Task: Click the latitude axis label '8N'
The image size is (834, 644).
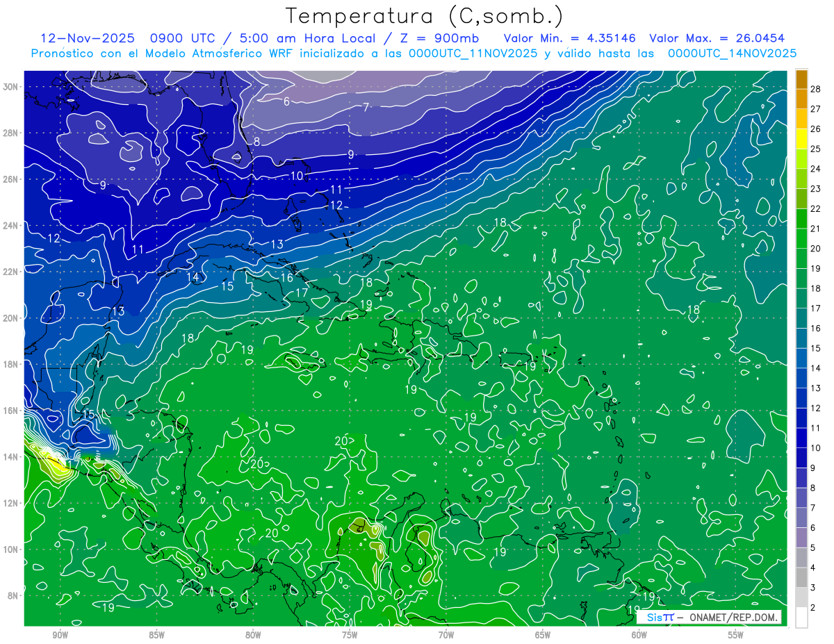Action: coord(12,595)
